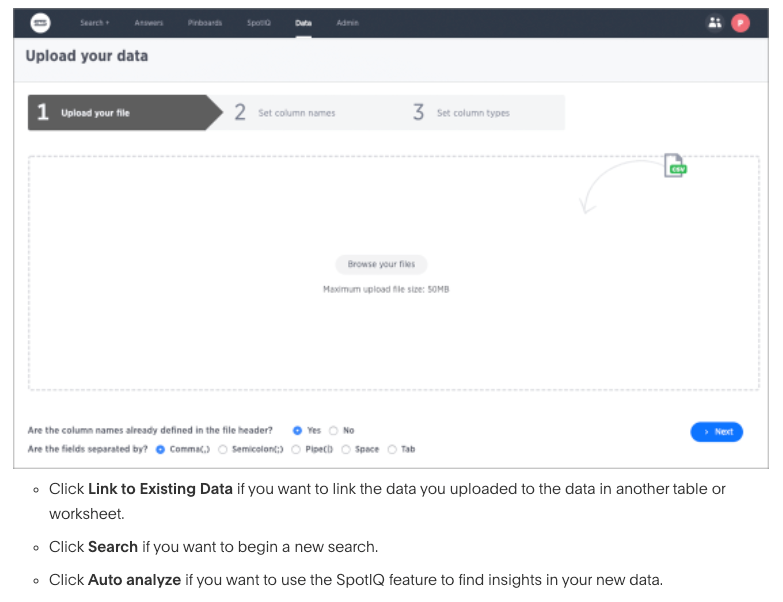Click Browse your files button
Image resolution: width=783 pixels, height=602 pixels.
(x=381, y=264)
